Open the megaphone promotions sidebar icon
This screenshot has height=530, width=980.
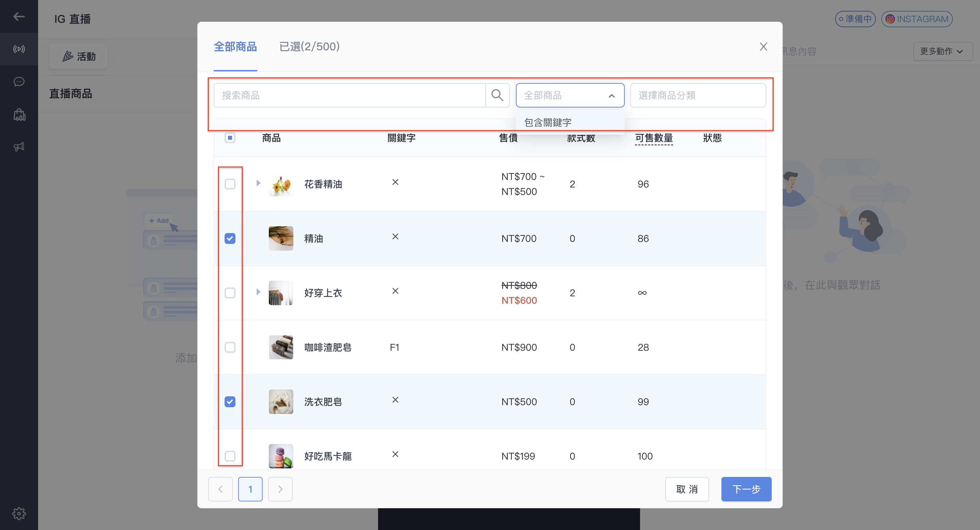click(x=19, y=147)
